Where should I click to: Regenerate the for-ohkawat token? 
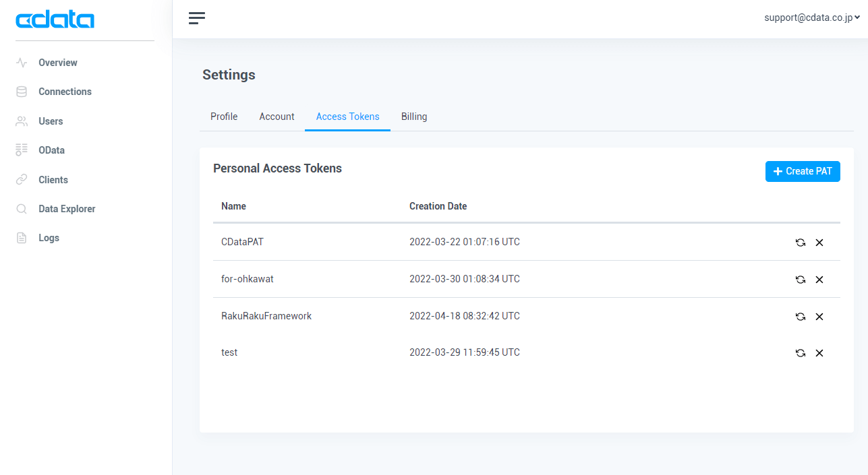tap(801, 280)
